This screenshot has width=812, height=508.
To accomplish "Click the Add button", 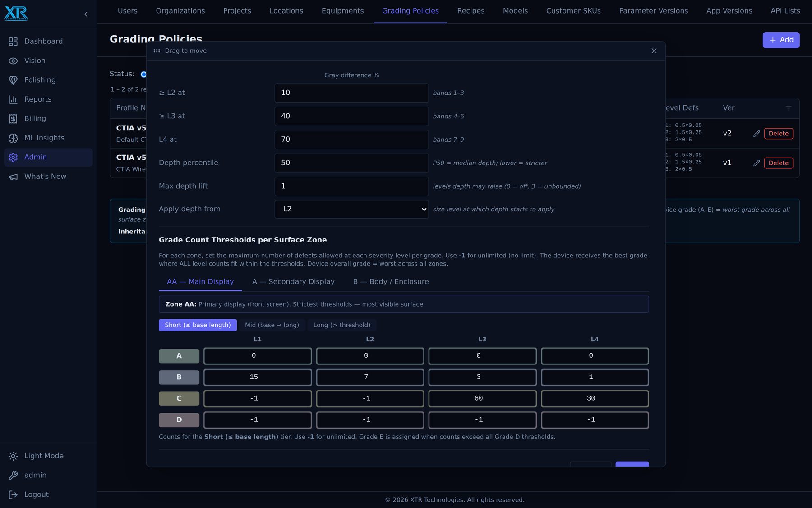I will tap(781, 40).
